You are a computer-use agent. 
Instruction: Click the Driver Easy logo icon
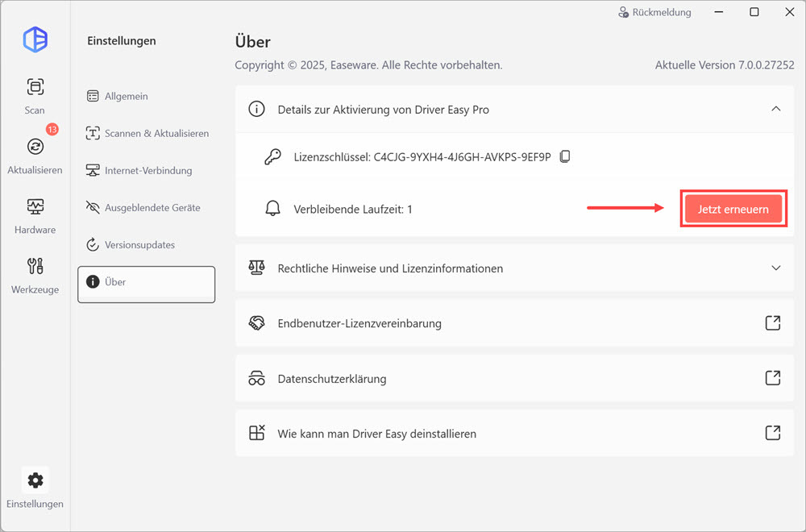35,39
